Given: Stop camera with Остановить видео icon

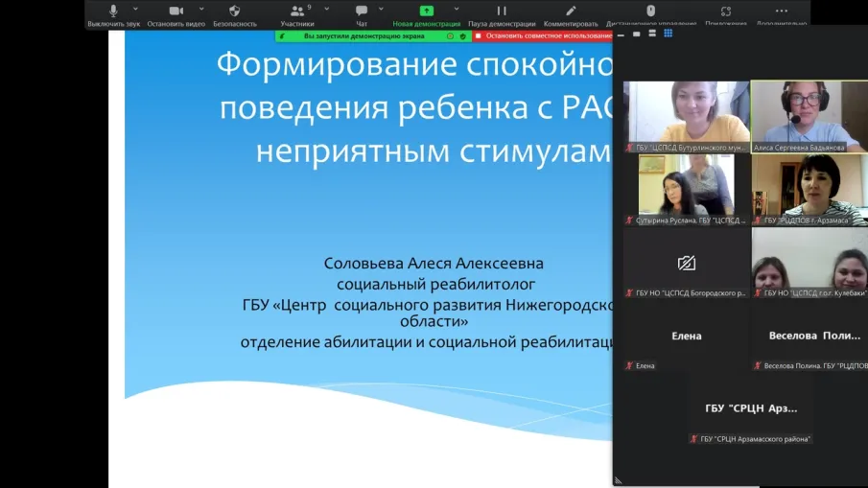Looking at the screenshot, I should click(x=176, y=11).
